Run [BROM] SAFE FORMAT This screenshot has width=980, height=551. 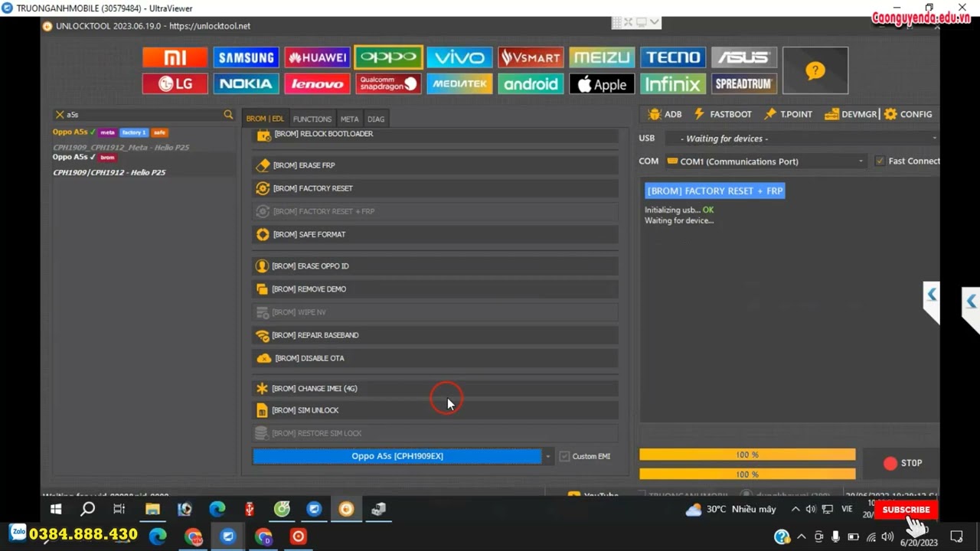click(x=435, y=234)
